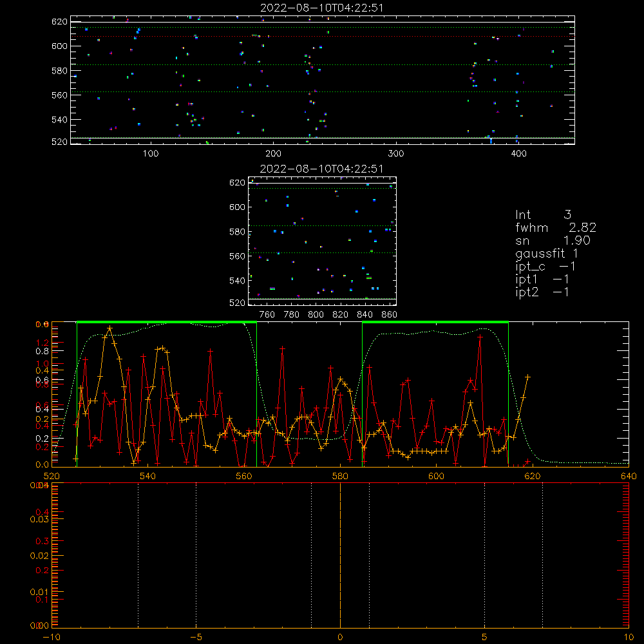This screenshot has width=644, height=644.
Task: Click the 820 x-axis label
Action: (x=341, y=315)
